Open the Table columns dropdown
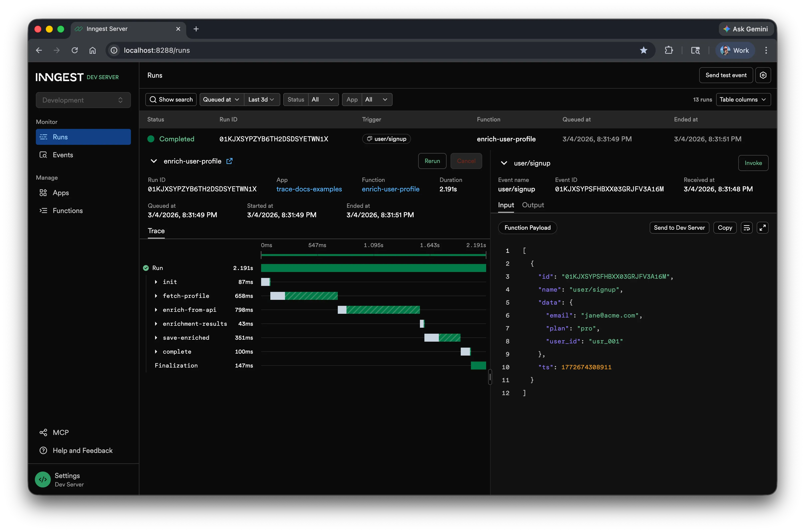This screenshot has width=805, height=532. tap(743, 100)
